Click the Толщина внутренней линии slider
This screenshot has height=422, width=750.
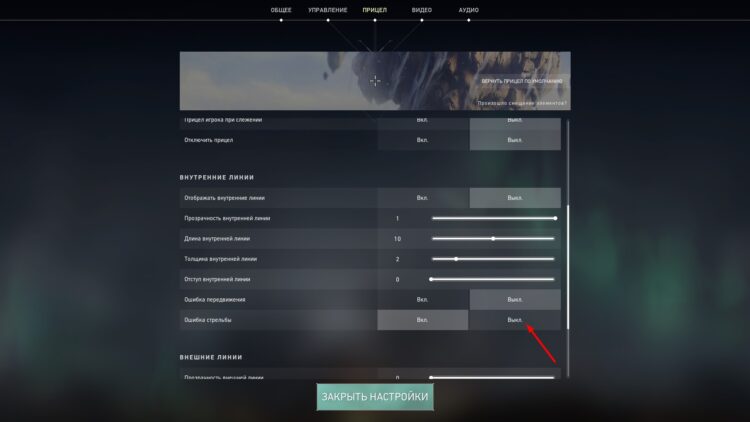[x=493, y=259]
